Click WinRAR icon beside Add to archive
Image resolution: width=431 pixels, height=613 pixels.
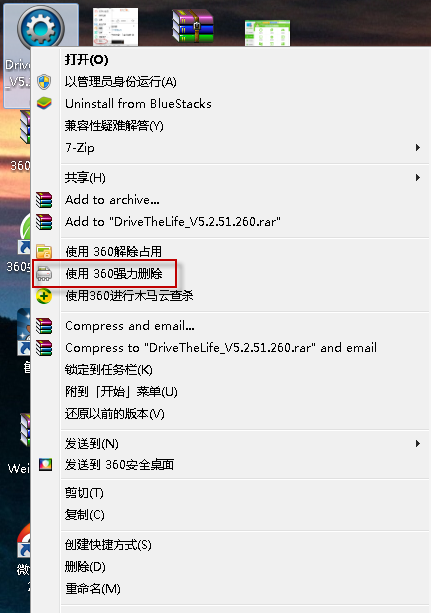tap(44, 200)
